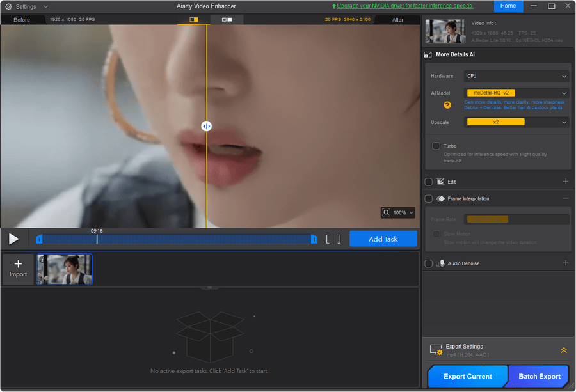Toggle the Slow Motion checkbox
Viewport: 576px width, 392px height.
tap(436, 234)
